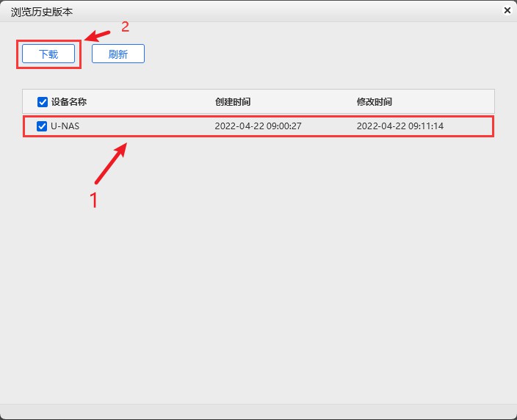The height and width of the screenshot is (420, 517).
Task: Sort by the 创建时间 column header
Action: [x=233, y=102]
